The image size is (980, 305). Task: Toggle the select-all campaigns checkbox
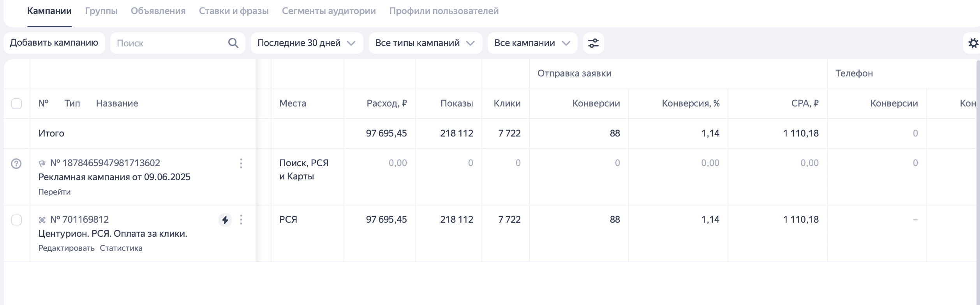tap(16, 104)
